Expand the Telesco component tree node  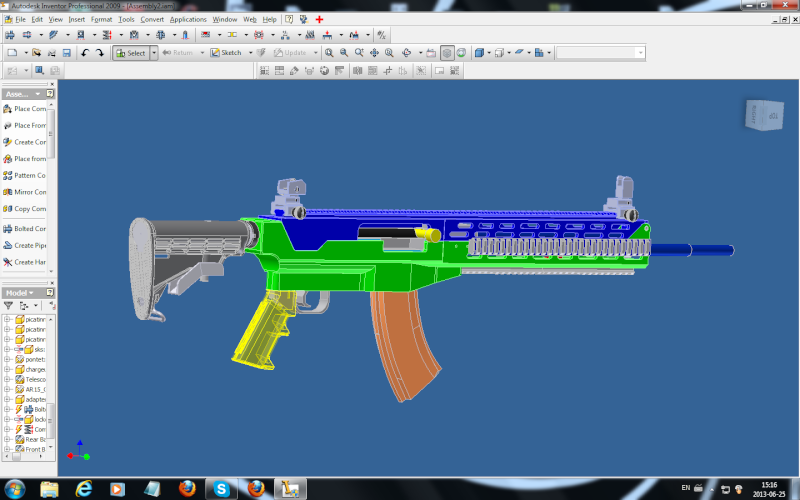[x=7, y=380]
